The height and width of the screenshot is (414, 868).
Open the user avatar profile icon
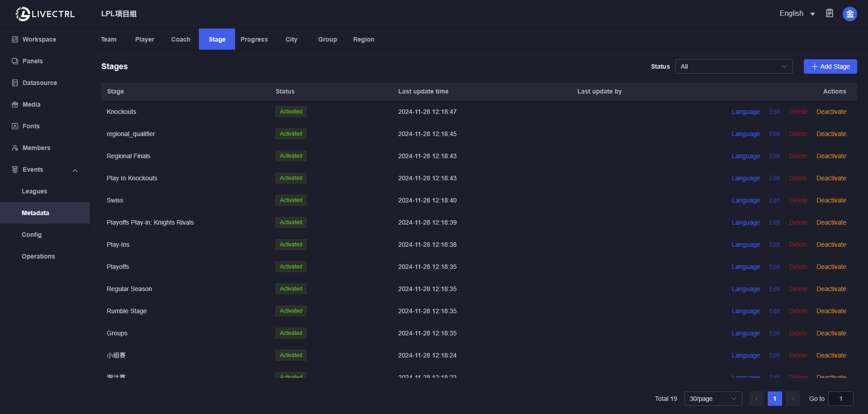[849, 14]
